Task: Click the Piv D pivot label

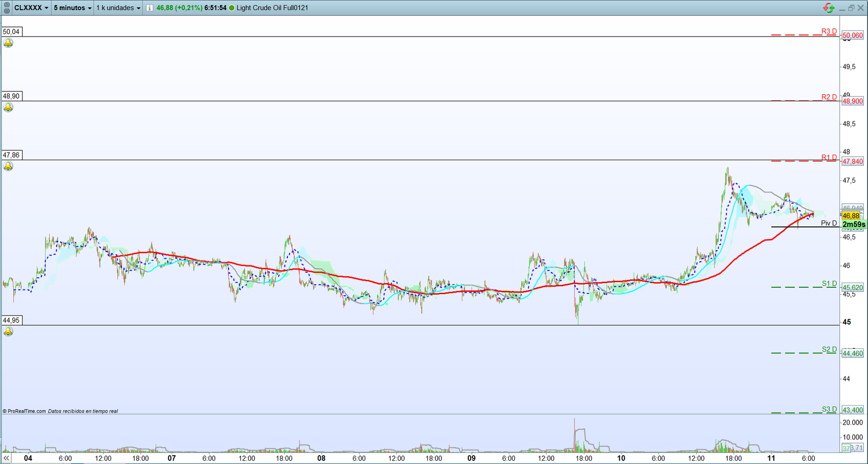Action: click(x=829, y=223)
